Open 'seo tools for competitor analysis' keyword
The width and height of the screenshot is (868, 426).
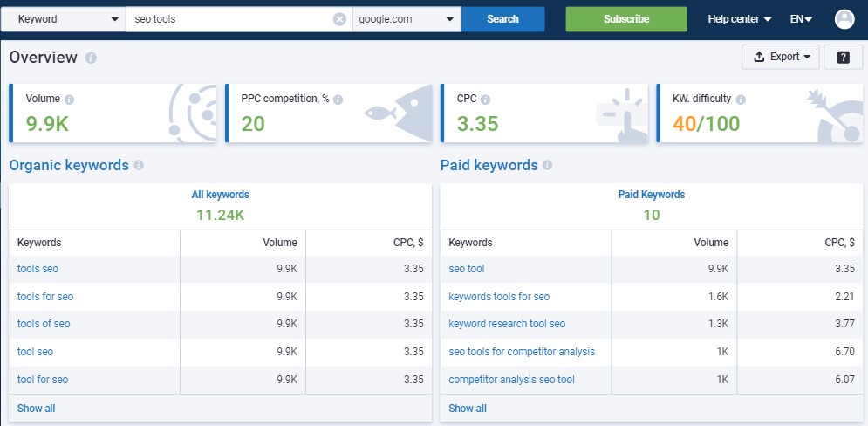pos(522,352)
